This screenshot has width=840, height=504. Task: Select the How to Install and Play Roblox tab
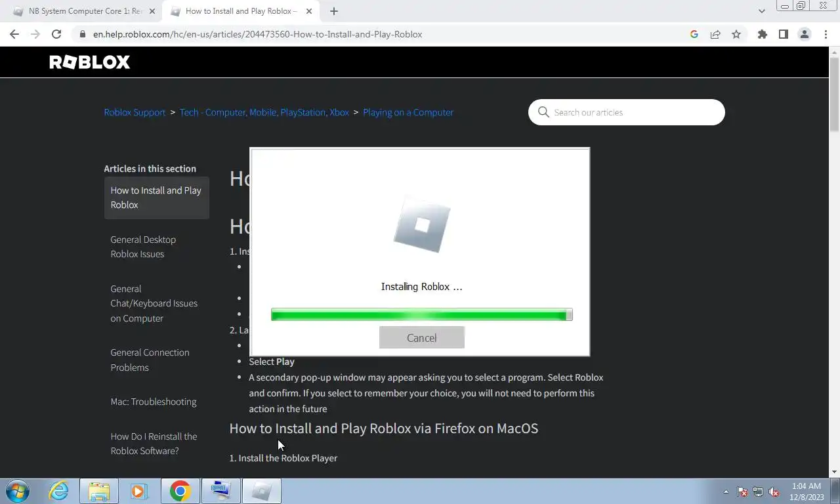pyautogui.click(x=241, y=11)
